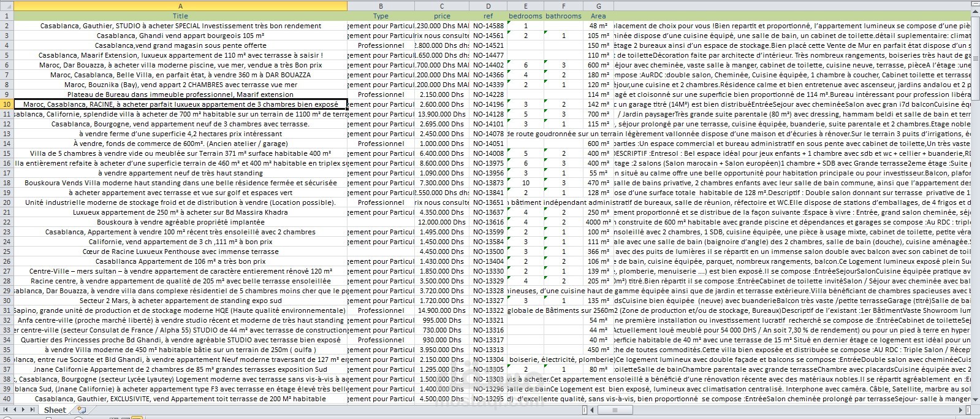Select column G header

click(598, 6)
